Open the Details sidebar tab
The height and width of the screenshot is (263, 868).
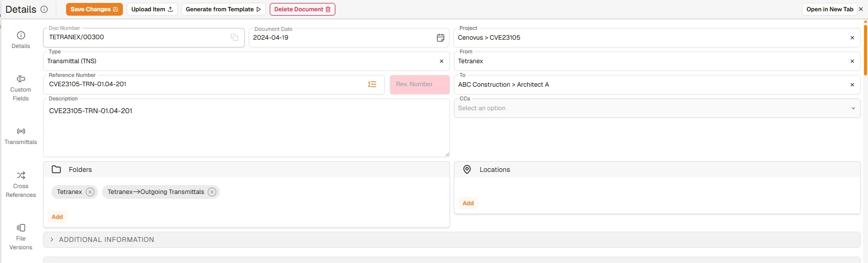click(21, 40)
